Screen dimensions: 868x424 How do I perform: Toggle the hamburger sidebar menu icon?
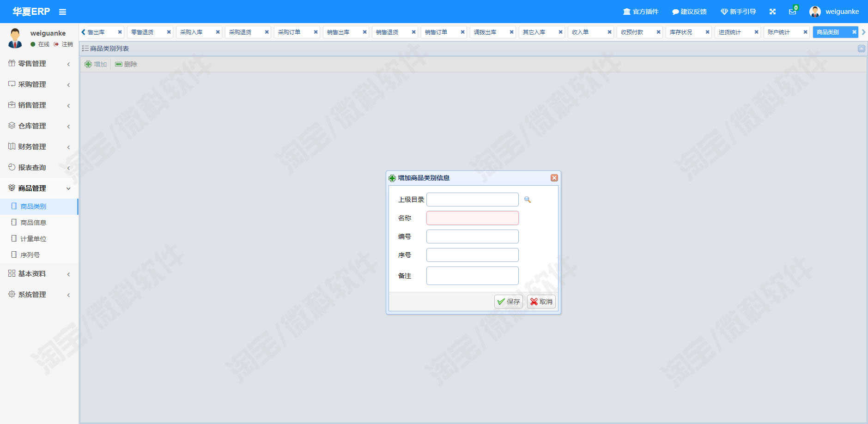pos(62,12)
